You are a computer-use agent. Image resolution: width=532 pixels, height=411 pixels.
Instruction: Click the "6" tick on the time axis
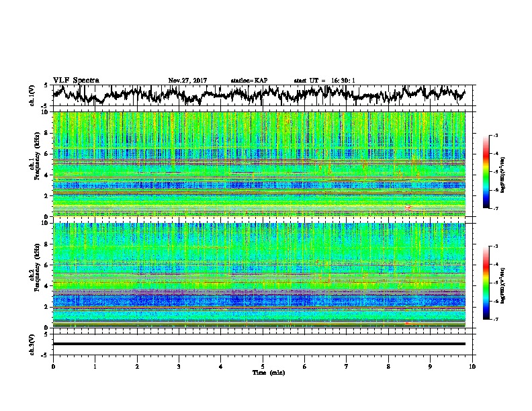[304, 366]
